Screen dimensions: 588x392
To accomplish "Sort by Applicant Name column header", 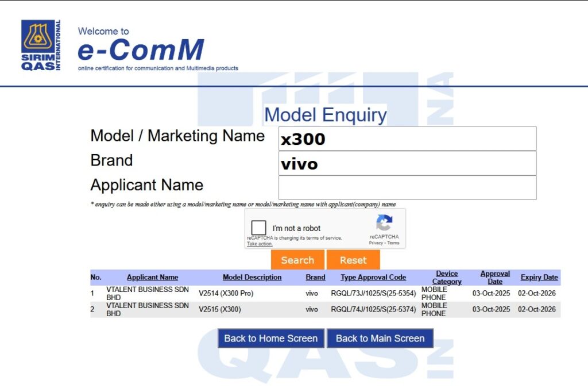I will pyautogui.click(x=152, y=278).
